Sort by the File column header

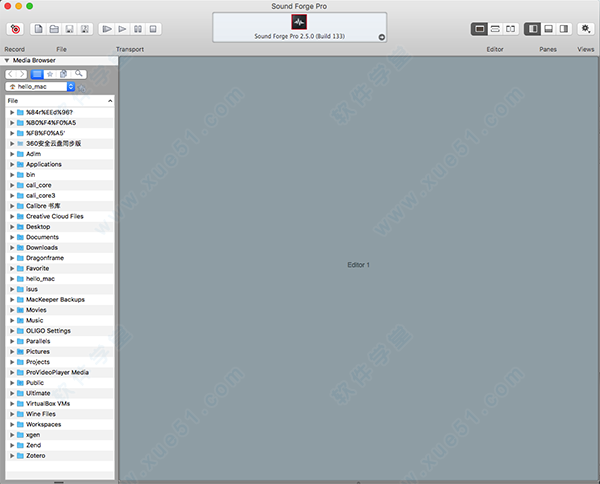click(60, 101)
